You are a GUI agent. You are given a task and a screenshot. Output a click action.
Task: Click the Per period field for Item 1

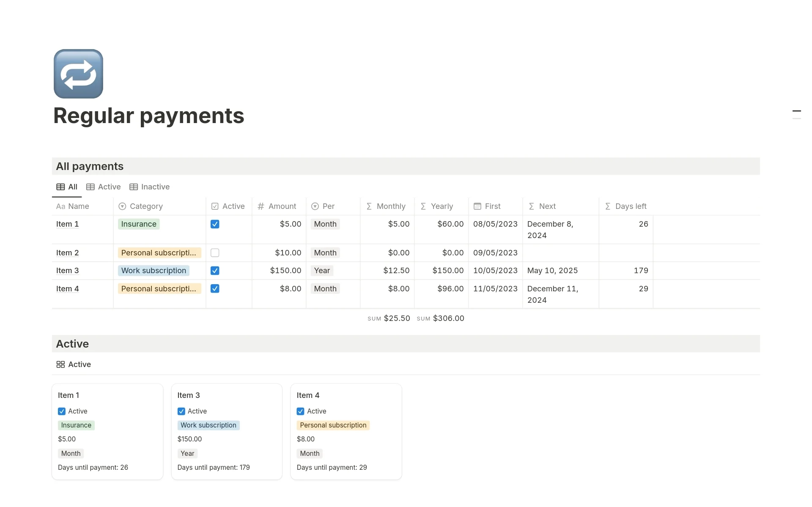(325, 224)
